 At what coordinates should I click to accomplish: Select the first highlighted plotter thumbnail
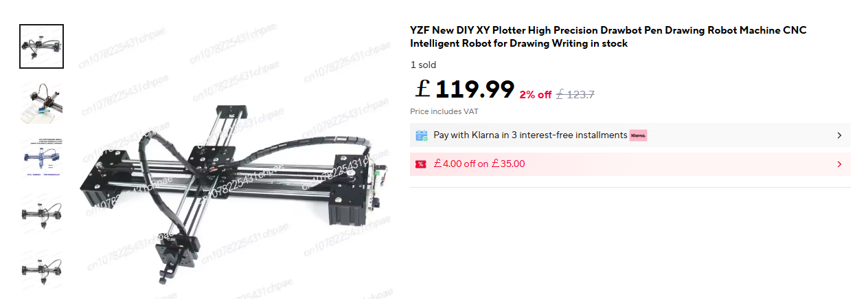click(x=41, y=47)
